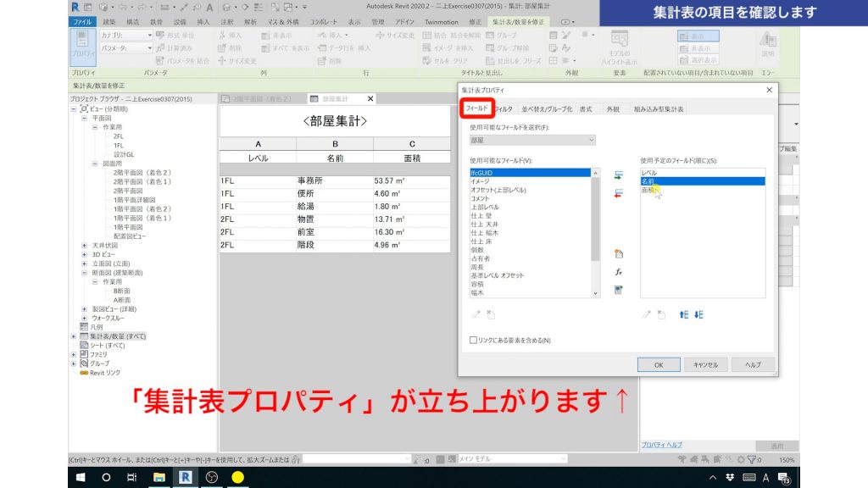Click the fx calculated value icon
The height and width of the screenshot is (488, 868).
click(x=619, y=271)
